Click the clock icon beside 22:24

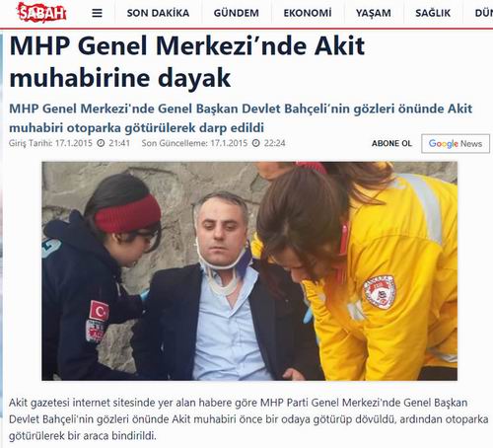256,143
